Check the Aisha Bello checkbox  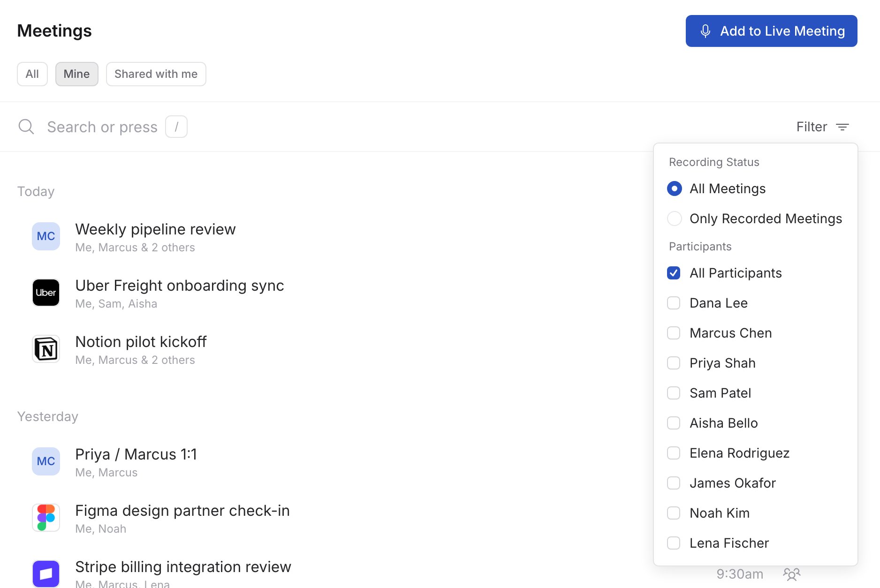pos(674,423)
